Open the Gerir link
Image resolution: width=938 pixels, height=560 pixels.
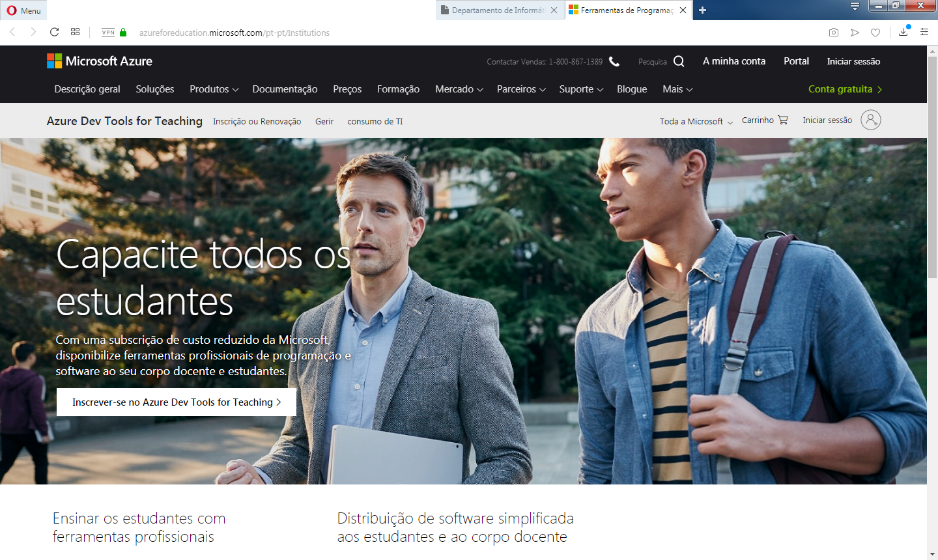tap(324, 121)
